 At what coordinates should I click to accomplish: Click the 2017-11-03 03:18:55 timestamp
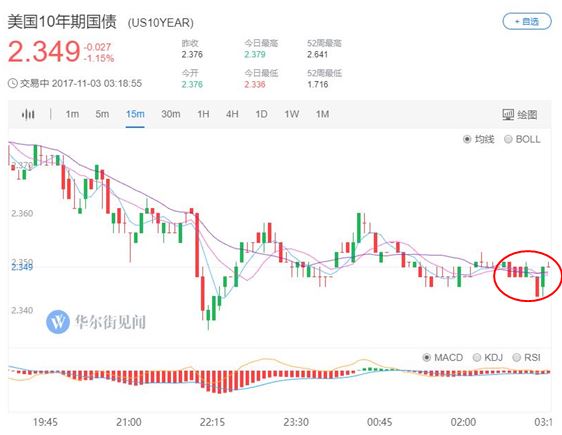pos(97,83)
